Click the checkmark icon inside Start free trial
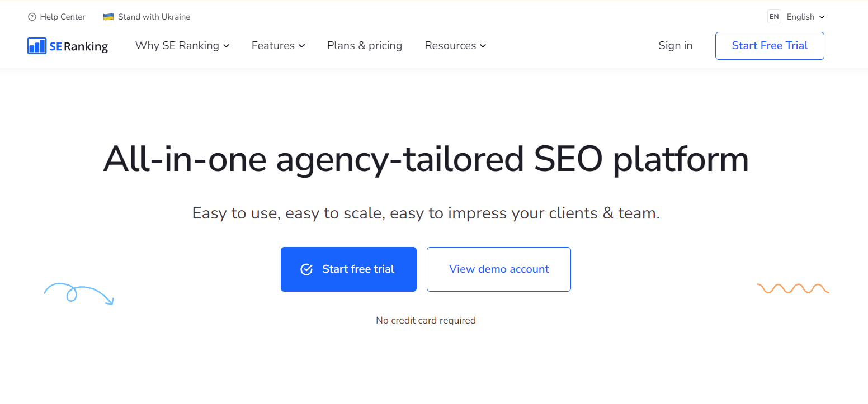Image resolution: width=868 pixels, height=404 pixels. (x=306, y=269)
